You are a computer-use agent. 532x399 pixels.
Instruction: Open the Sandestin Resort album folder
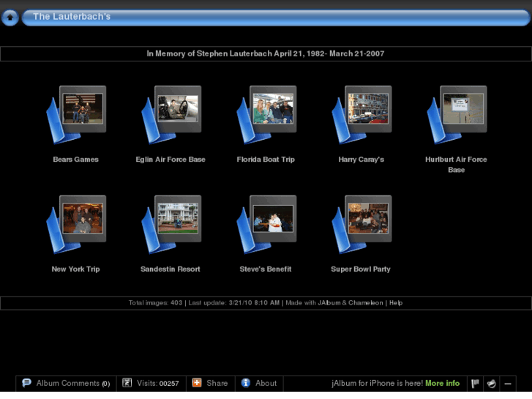(x=171, y=225)
